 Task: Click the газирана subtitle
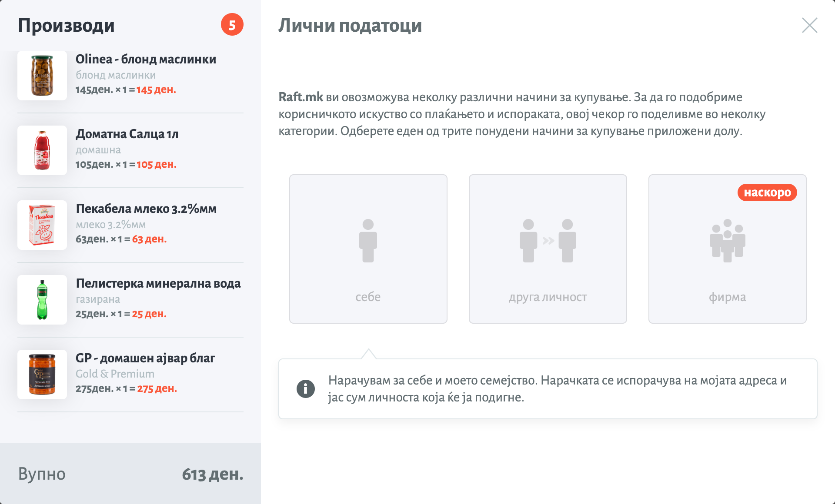(98, 299)
